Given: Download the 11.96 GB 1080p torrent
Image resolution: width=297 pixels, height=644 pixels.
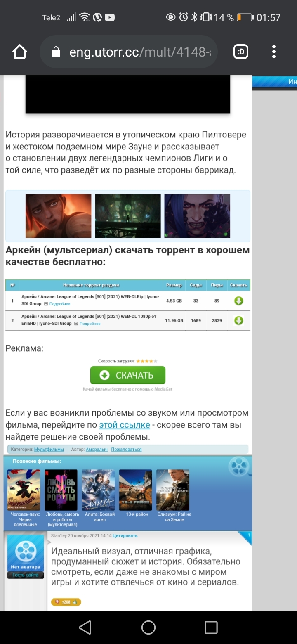Looking at the screenshot, I should [238, 321].
